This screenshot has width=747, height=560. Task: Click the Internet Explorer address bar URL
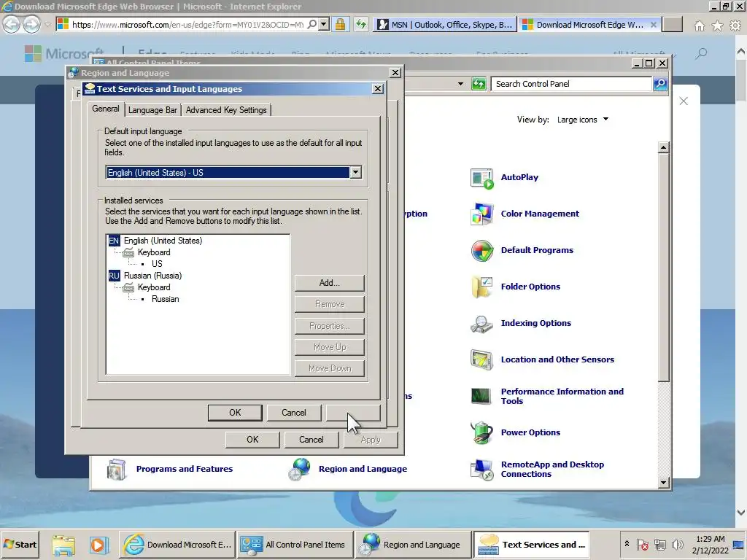pos(187,24)
